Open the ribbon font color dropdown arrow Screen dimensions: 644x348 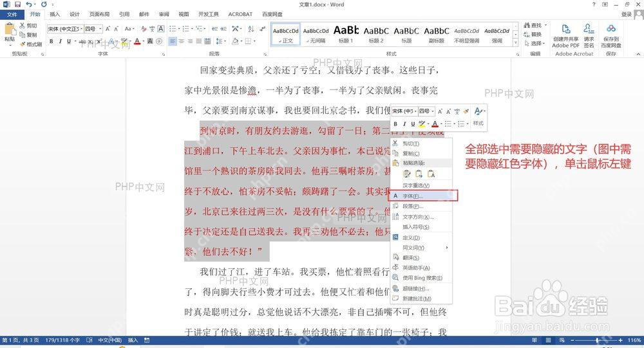pyautogui.click(x=142, y=41)
